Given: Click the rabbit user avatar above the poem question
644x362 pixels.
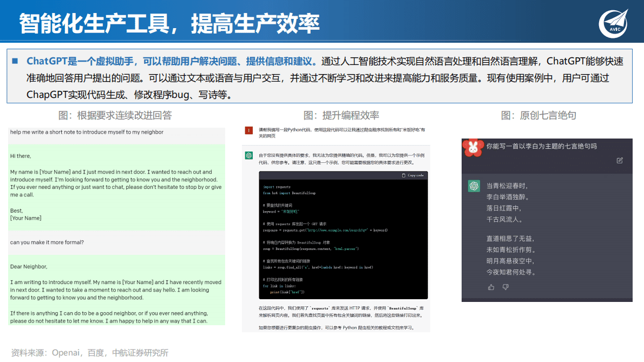Looking at the screenshot, I should pos(474,148).
